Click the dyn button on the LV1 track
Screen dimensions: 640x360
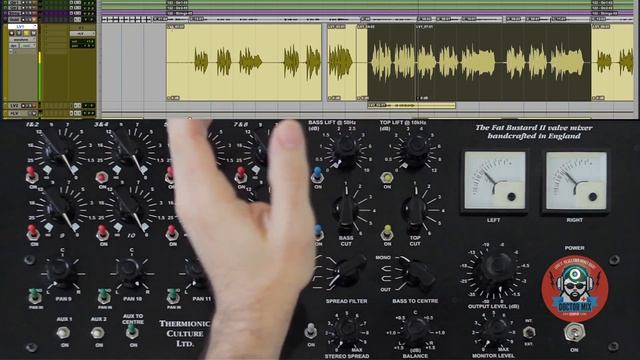[x=13, y=46]
